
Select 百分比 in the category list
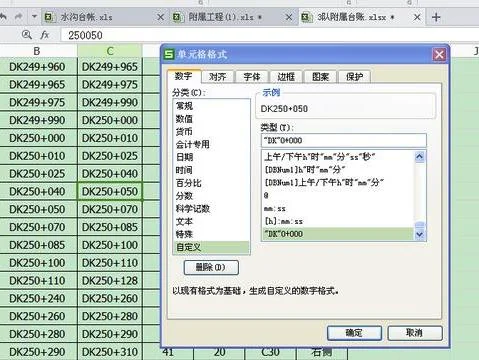211,183
